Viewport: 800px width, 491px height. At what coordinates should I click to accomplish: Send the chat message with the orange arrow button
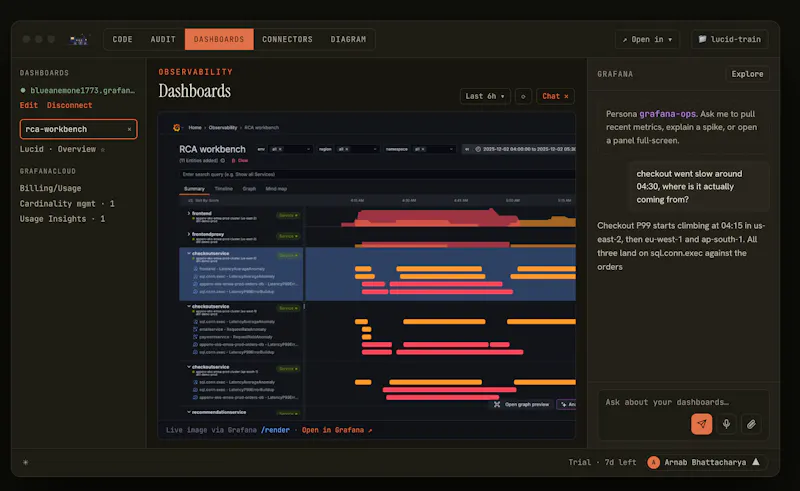702,424
